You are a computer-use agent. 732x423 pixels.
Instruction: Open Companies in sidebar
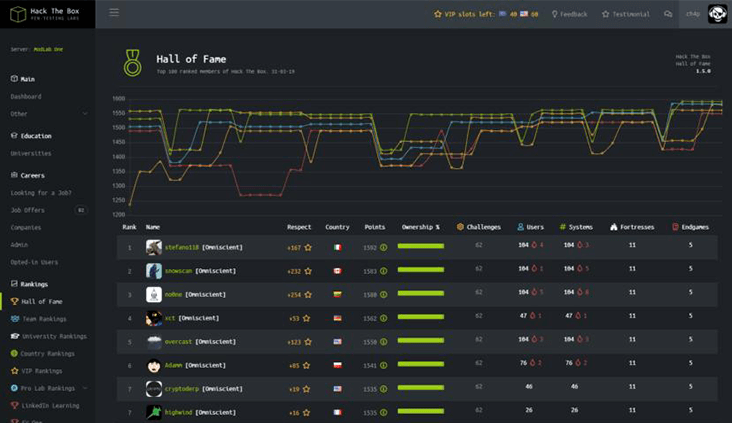click(26, 228)
